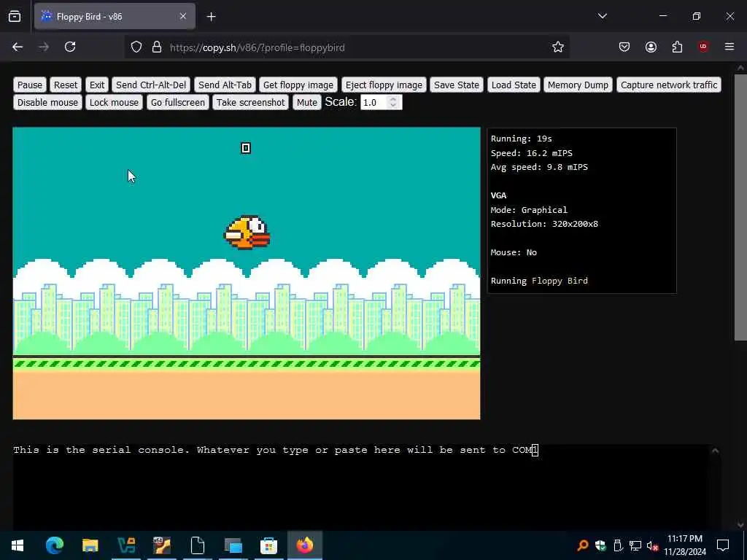Viewport: 747px width, 560px height.
Task: Send Ctrl-Alt-Del to the emulator
Action: (151, 85)
